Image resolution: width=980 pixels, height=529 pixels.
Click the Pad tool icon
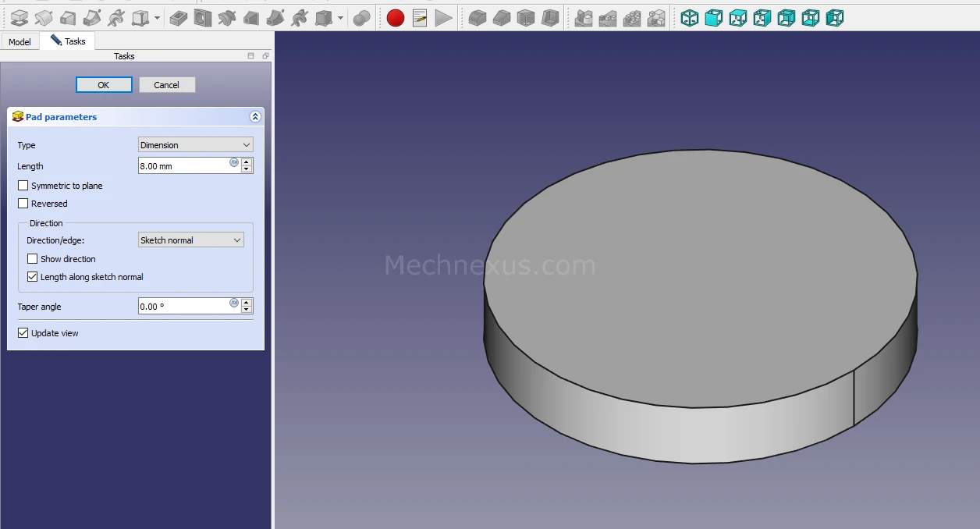[20, 17]
